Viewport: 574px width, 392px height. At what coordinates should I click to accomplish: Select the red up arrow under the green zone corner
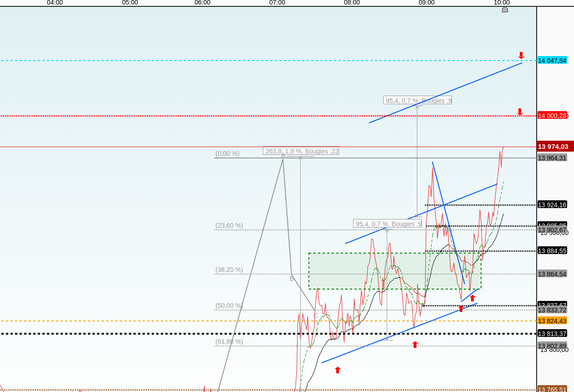click(472, 298)
